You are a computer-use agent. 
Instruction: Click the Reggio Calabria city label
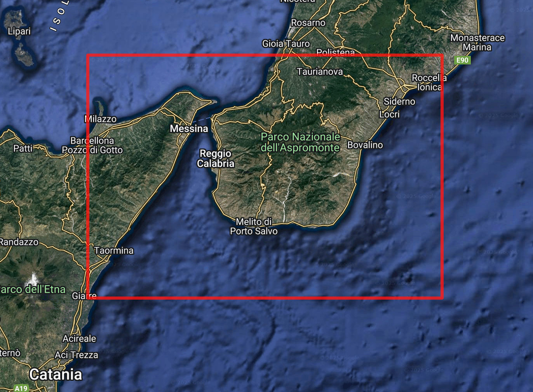click(216, 158)
